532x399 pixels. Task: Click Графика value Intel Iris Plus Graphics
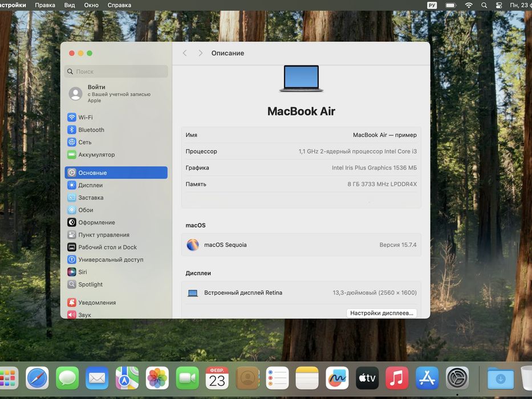tap(374, 168)
